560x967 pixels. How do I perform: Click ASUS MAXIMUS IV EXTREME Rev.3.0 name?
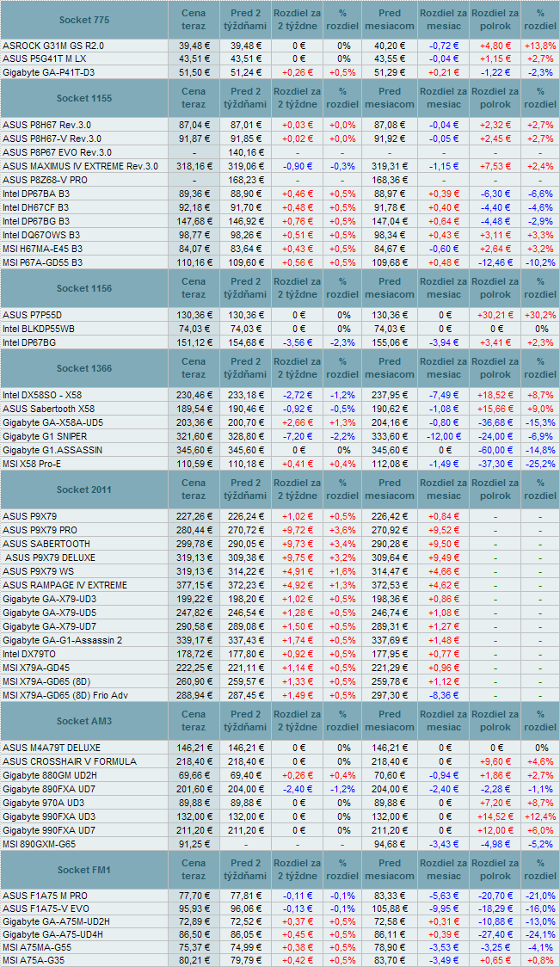tap(80, 166)
